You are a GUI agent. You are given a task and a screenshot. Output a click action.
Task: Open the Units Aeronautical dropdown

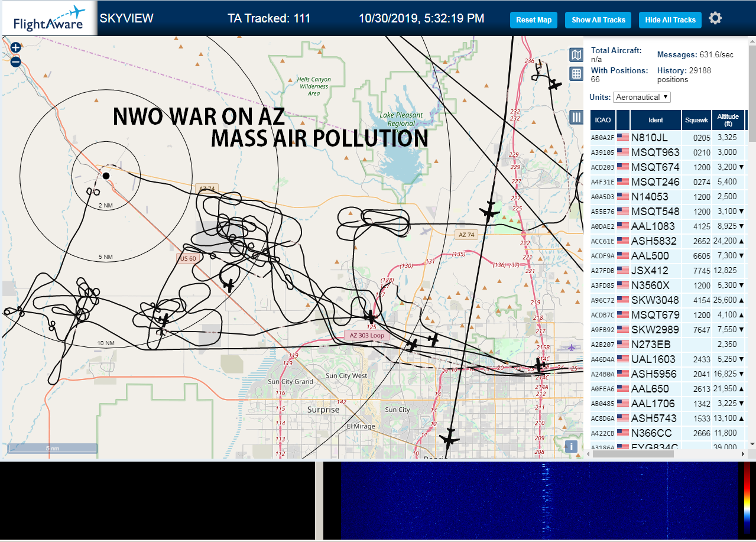coord(642,97)
